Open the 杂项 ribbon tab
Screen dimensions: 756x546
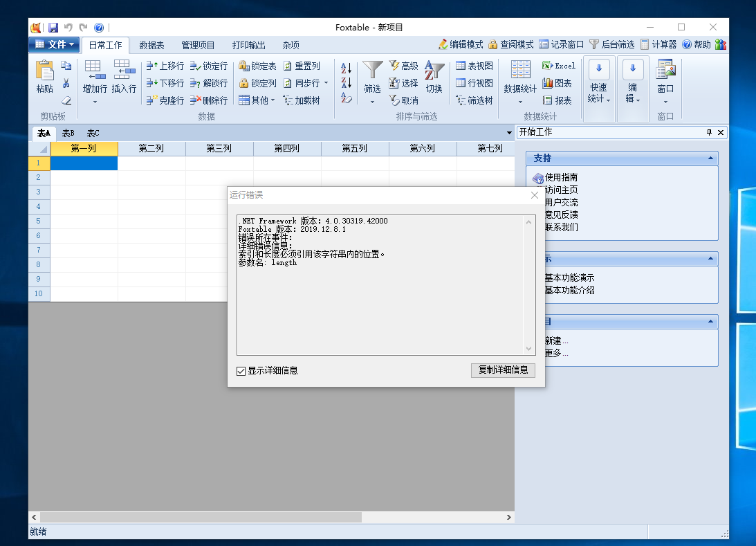coord(291,46)
